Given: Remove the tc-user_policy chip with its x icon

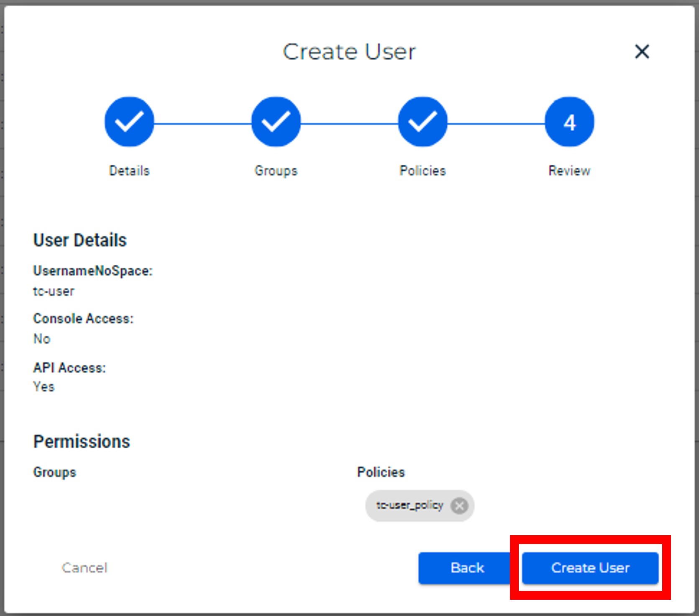Looking at the screenshot, I should tap(459, 506).
